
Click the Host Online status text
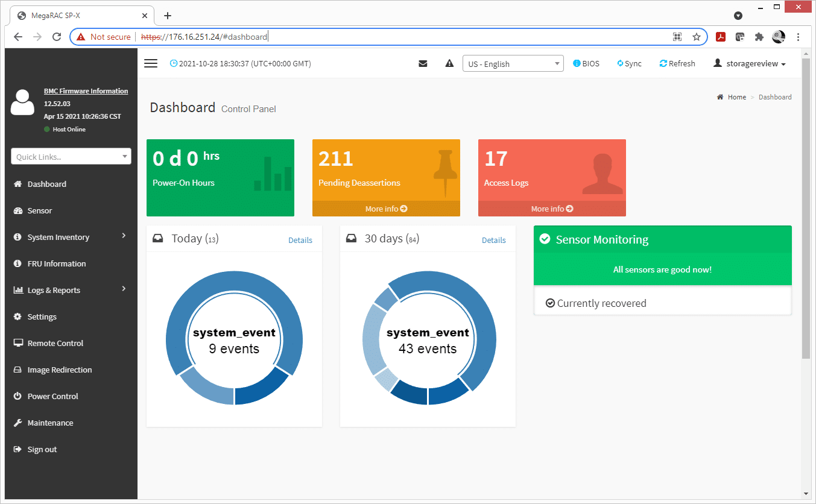(x=68, y=129)
